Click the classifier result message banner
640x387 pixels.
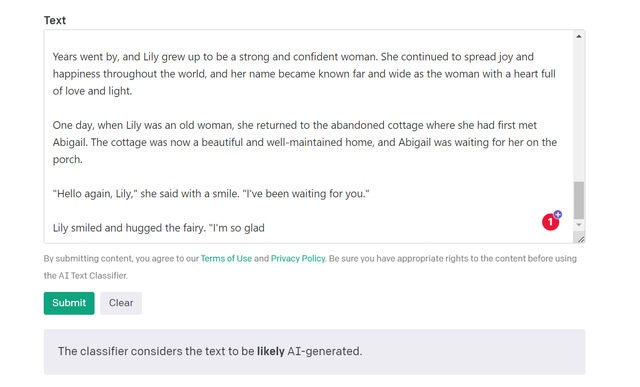314,351
